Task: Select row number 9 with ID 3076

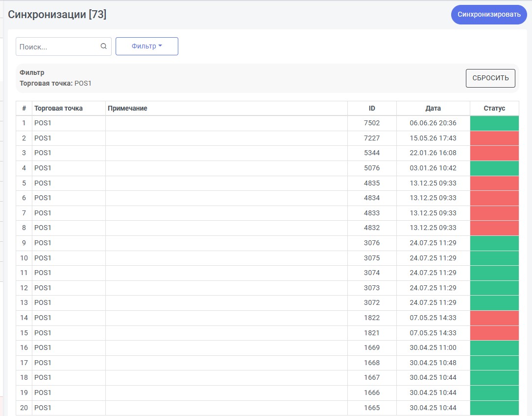Action: coord(267,243)
